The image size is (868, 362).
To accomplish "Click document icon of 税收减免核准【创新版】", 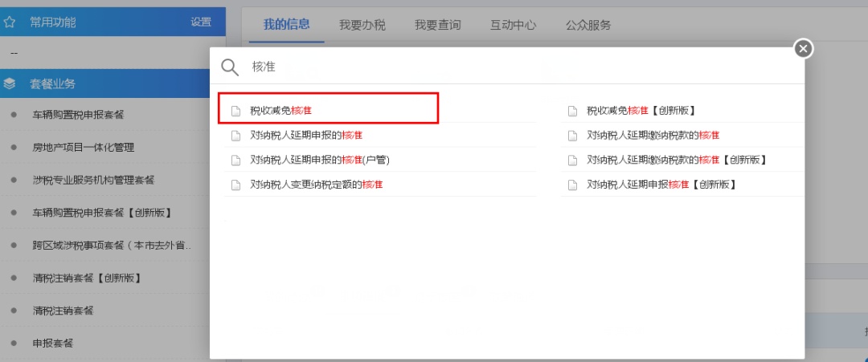I will [572, 111].
